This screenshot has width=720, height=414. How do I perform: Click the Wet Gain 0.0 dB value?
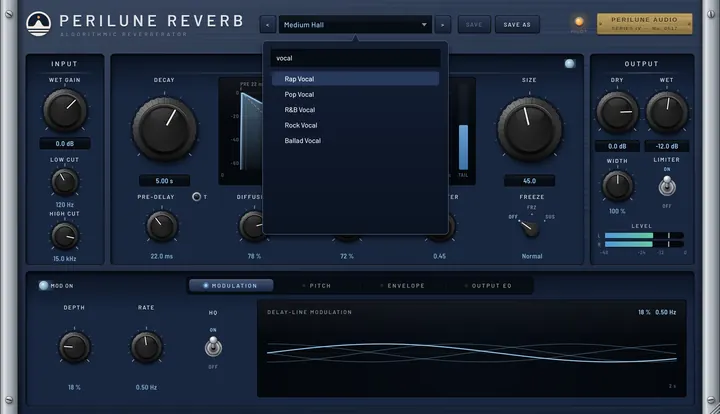click(65, 144)
